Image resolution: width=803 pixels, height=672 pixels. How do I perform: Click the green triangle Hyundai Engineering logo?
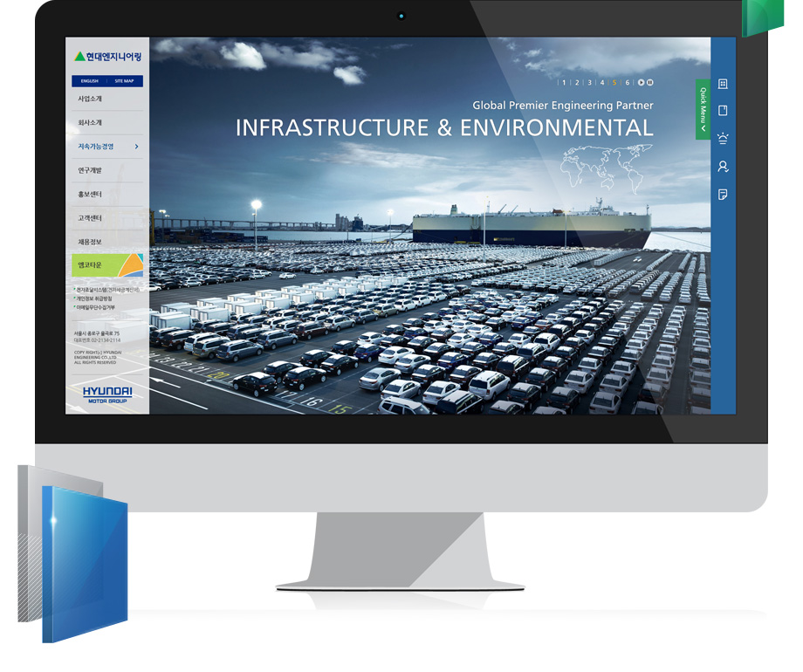click(107, 57)
